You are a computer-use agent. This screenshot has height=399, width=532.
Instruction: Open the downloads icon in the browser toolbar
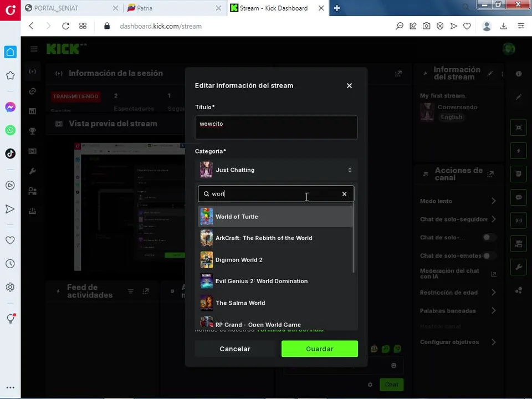pyautogui.click(x=504, y=26)
